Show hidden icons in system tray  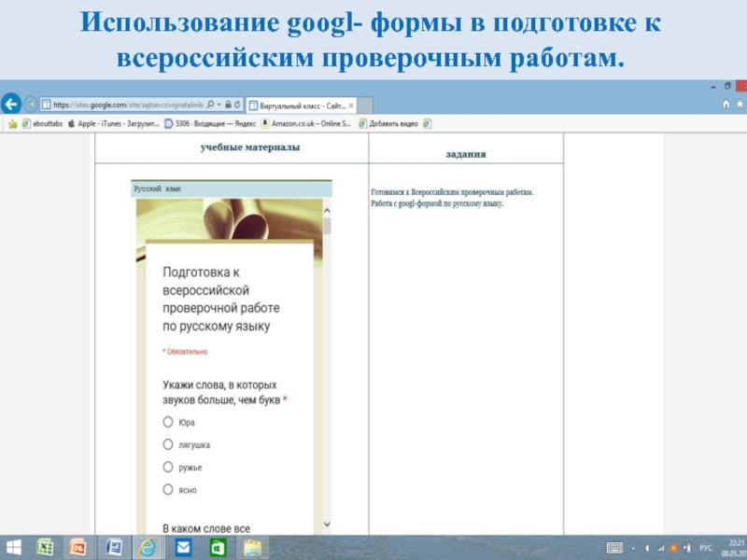pos(633,547)
